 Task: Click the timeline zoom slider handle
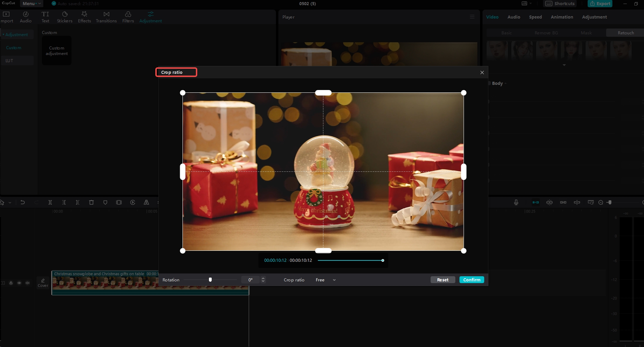click(610, 202)
